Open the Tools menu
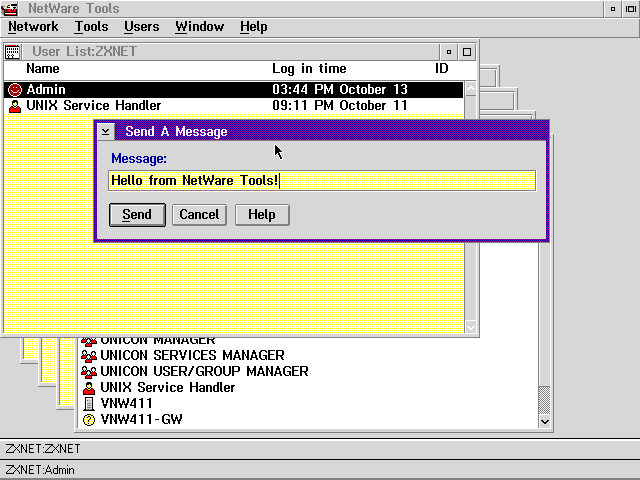This screenshot has height=480, width=640. click(x=91, y=27)
